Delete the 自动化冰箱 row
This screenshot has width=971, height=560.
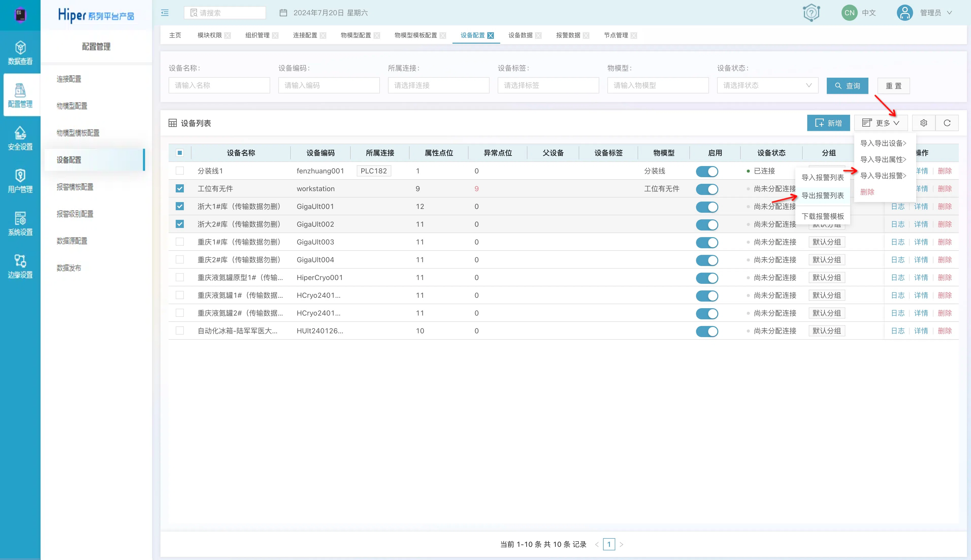[x=944, y=331]
